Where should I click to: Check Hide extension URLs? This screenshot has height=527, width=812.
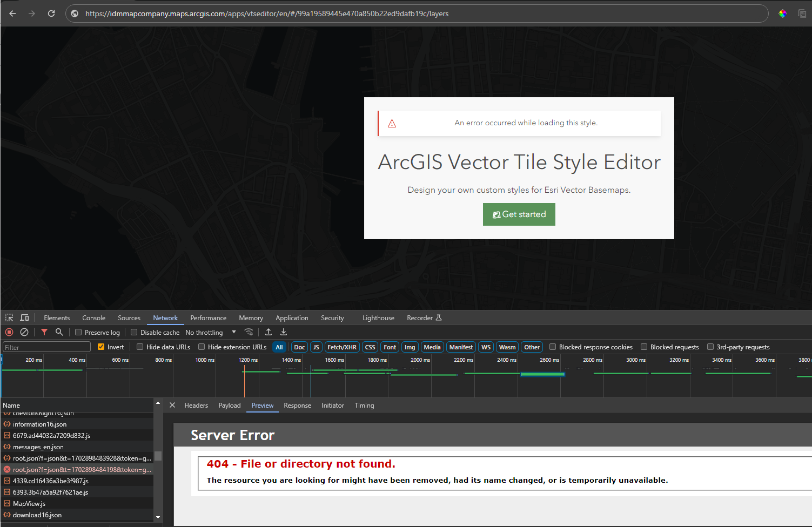[202, 347]
